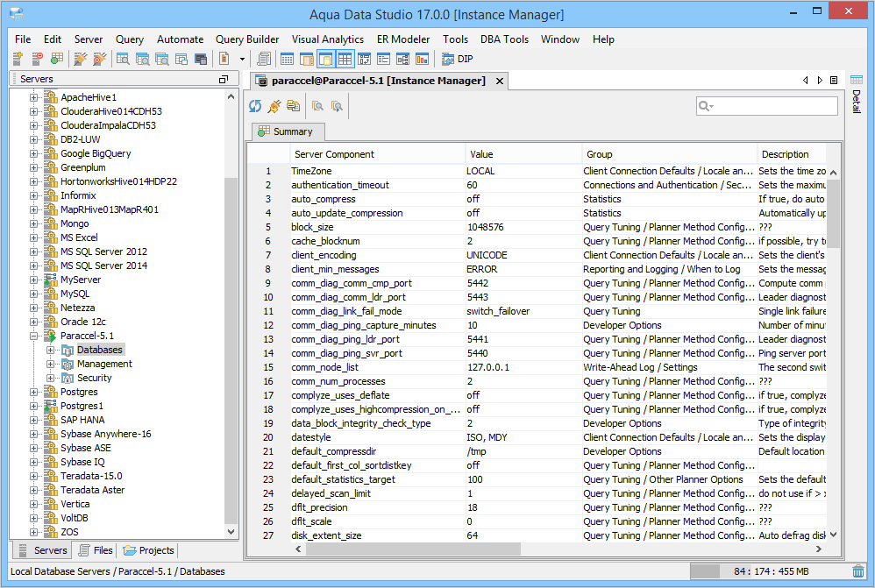The height and width of the screenshot is (588, 875).
Task: Switch to the Files tab
Action: coord(96,550)
